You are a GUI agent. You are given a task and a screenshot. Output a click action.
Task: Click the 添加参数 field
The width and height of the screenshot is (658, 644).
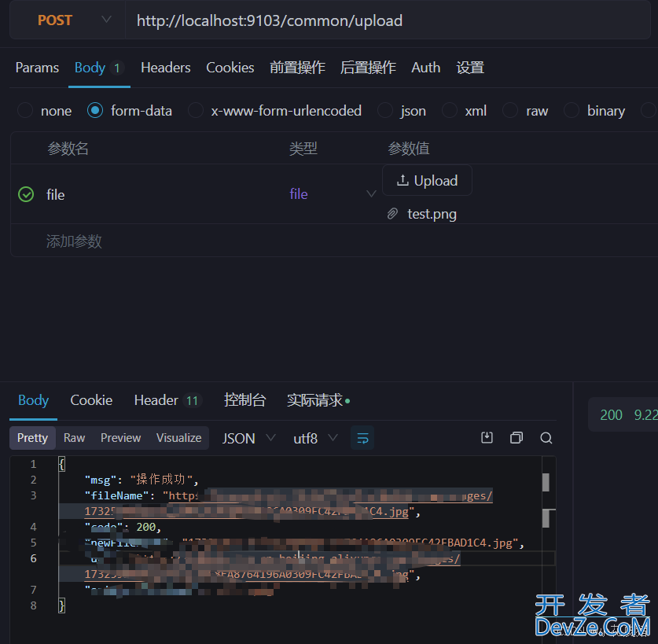pos(74,241)
